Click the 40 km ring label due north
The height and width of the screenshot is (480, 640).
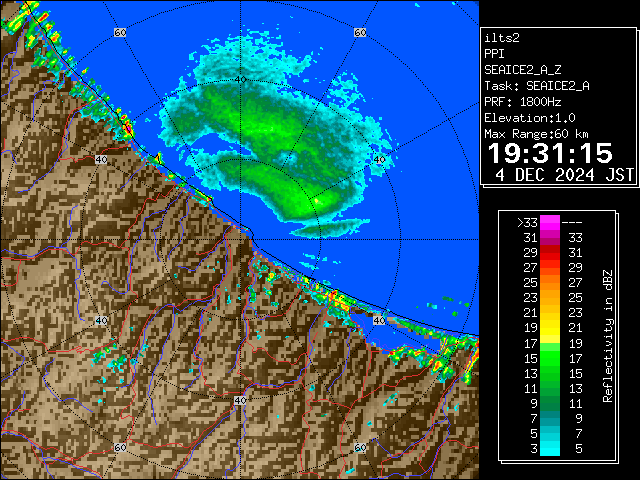click(241, 80)
